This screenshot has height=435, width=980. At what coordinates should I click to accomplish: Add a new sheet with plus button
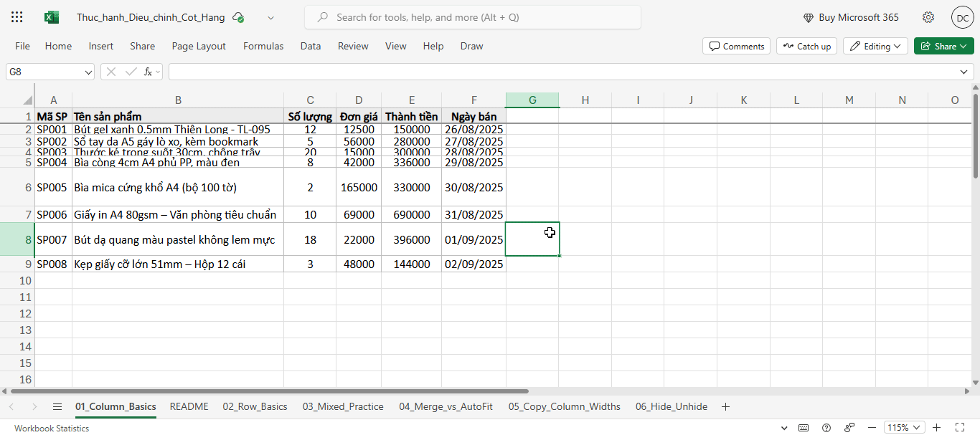(x=725, y=406)
